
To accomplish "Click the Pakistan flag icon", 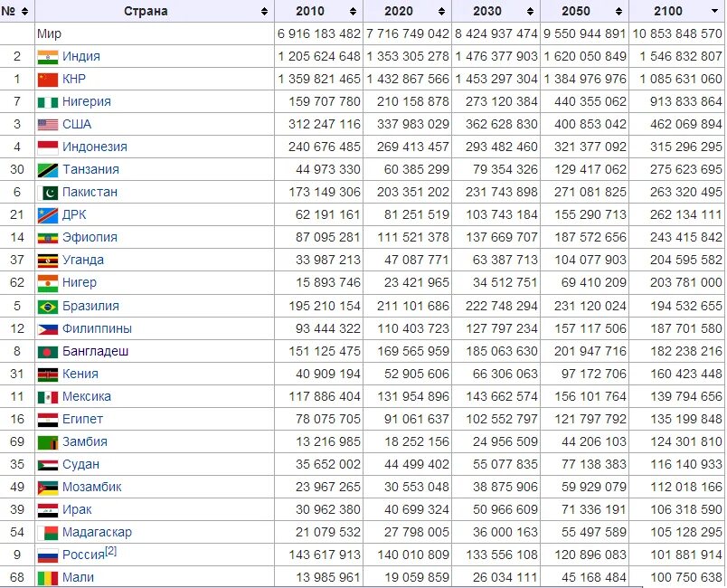I will pos(51,192).
